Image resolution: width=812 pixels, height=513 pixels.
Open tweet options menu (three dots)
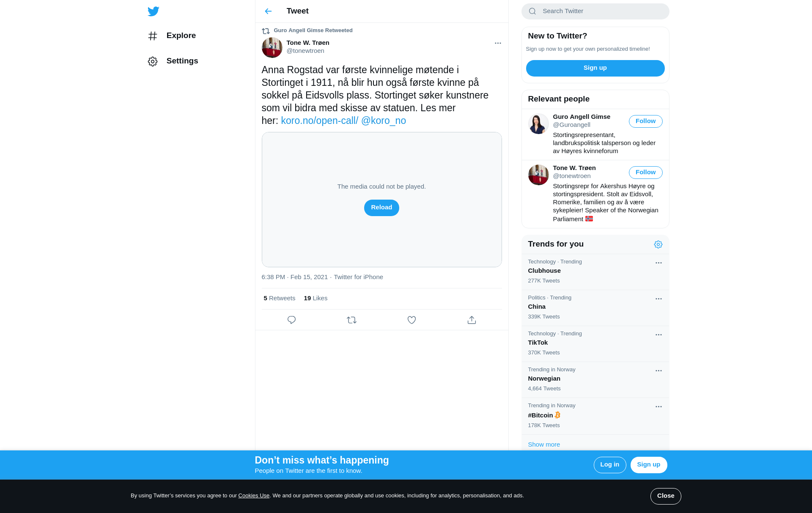coord(498,43)
